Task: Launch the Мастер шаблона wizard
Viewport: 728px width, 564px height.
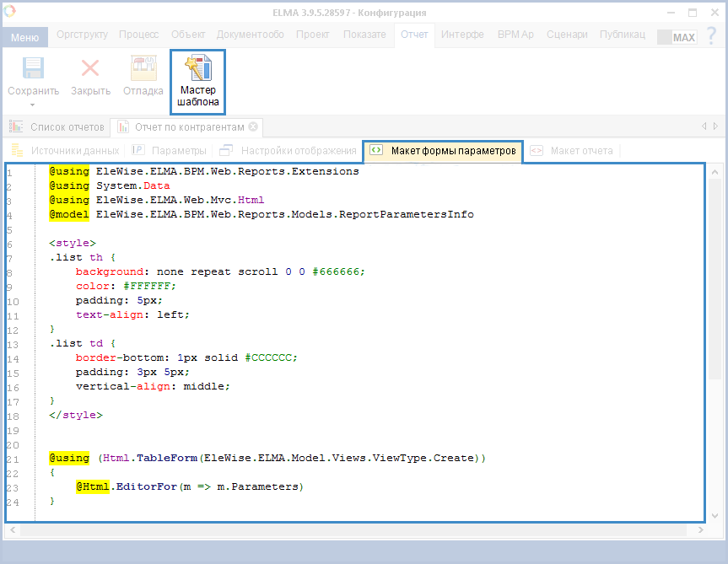Action: (197, 82)
